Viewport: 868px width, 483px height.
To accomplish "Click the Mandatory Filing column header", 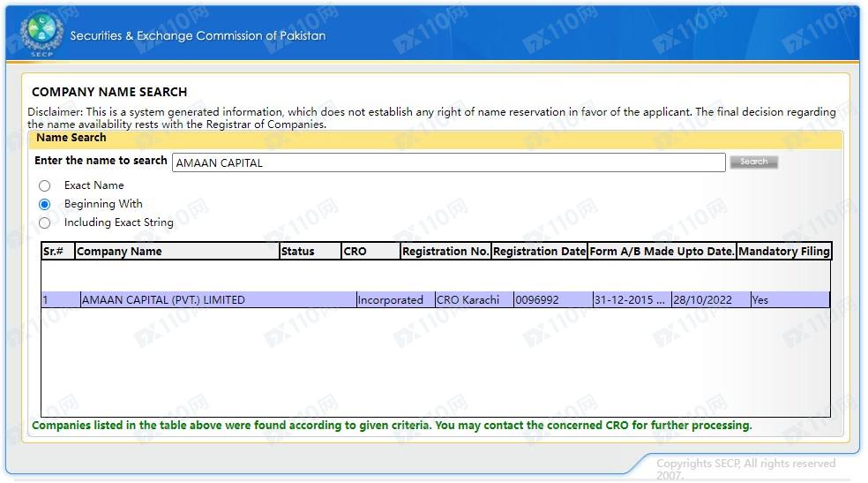I will tap(784, 252).
